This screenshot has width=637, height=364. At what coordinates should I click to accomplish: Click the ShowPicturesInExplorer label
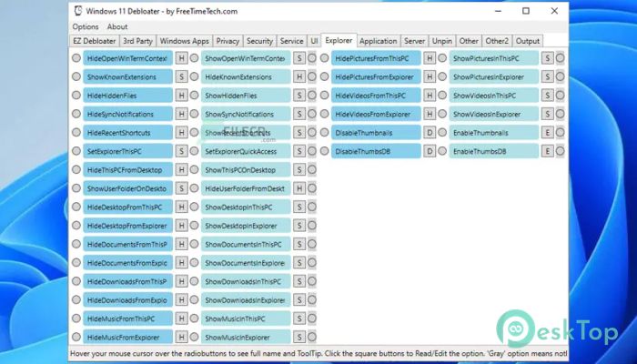[x=494, y=76]
